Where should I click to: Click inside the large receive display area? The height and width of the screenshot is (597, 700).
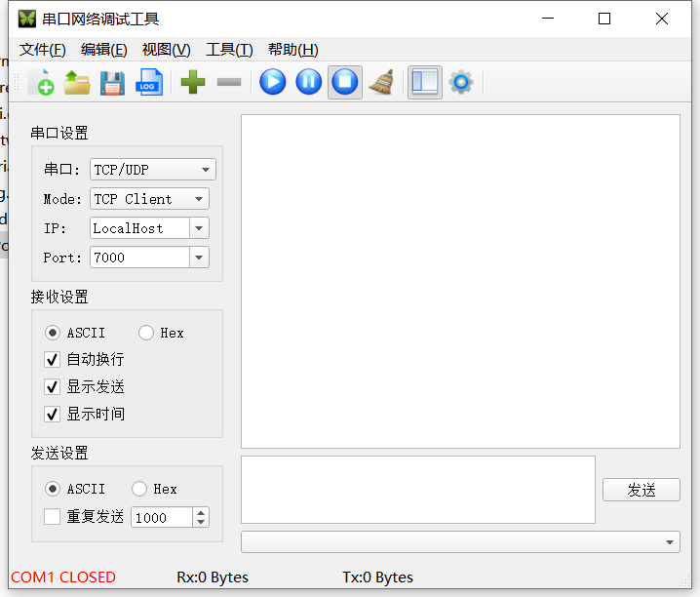pyautogui.click(x=460, y=281)
